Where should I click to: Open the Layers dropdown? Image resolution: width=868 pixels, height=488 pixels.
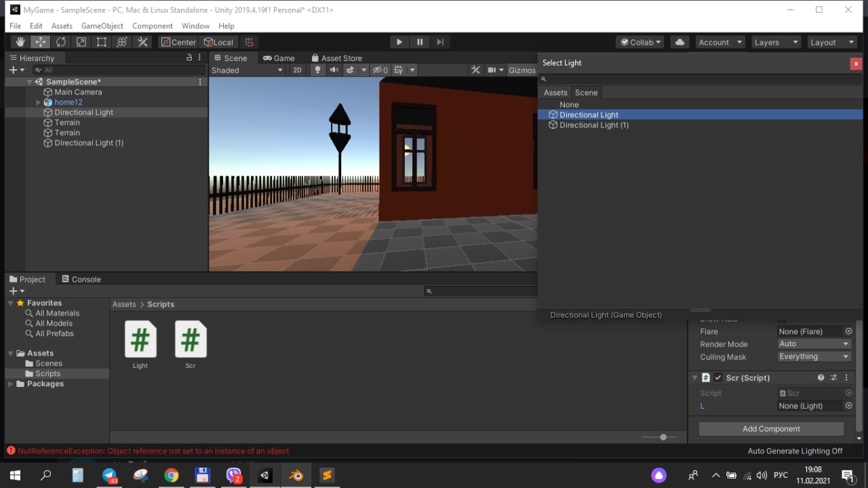tap(776, 42)
